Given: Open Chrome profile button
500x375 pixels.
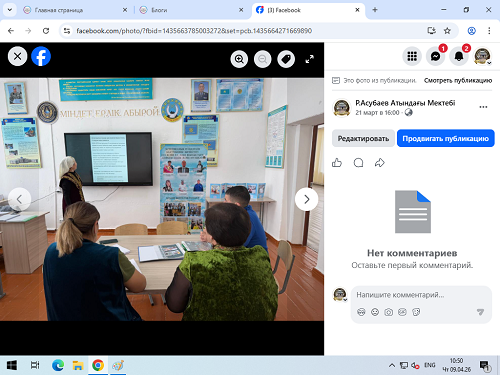Looking at the screenshot, I should pos(472,31).
